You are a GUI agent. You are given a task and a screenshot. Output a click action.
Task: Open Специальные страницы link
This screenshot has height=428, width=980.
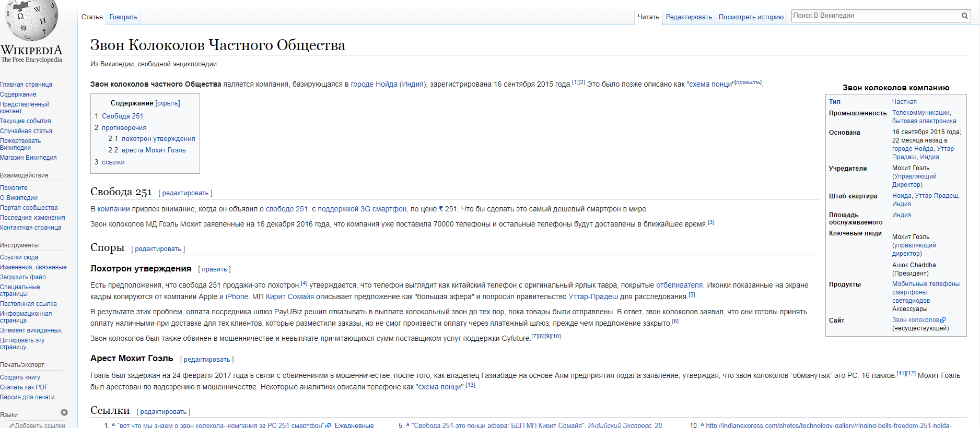20,290
